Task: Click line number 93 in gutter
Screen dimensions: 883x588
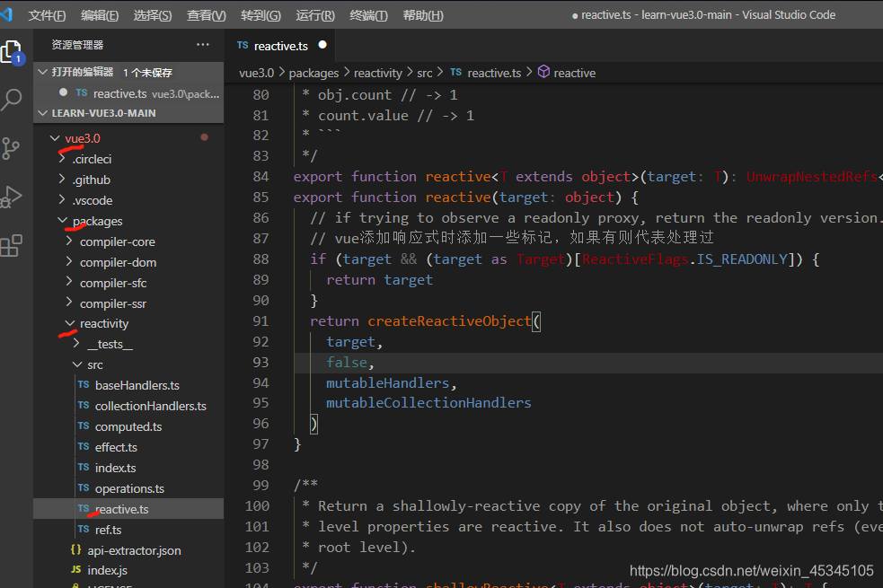Action: (x=260, y=362)
